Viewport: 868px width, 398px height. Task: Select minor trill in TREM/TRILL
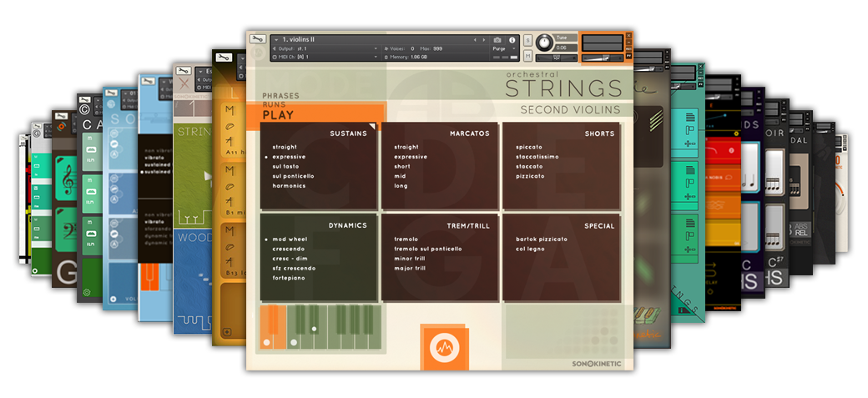tap(410, 259)
